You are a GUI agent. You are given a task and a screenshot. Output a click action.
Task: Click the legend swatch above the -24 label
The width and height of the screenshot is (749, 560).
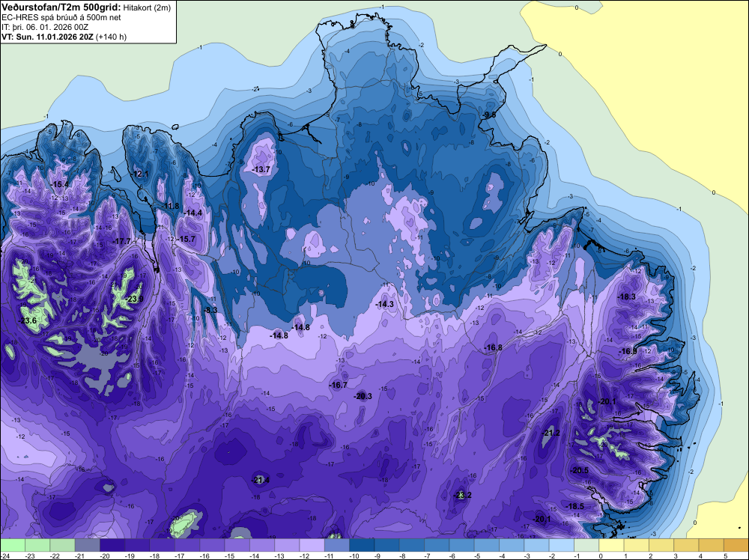coord(13,545)
